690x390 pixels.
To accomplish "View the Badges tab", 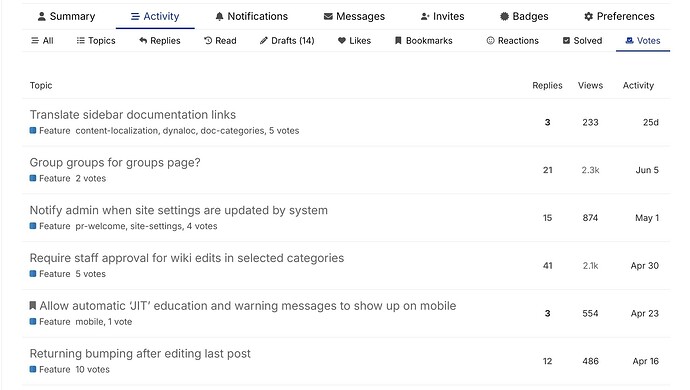I will click(x=524, y=16).
